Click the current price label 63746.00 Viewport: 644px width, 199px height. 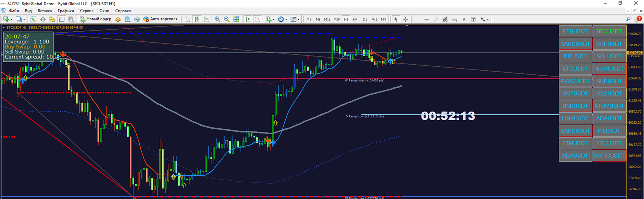click(635, 52)
